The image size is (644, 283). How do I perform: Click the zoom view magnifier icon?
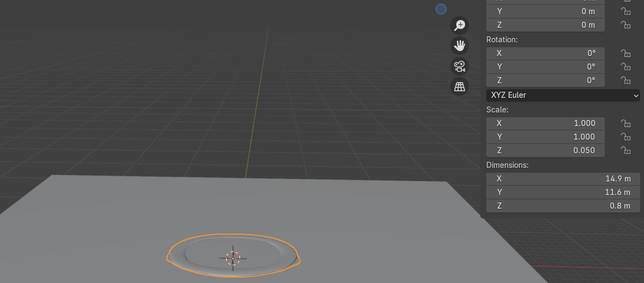tap(460, 26)
